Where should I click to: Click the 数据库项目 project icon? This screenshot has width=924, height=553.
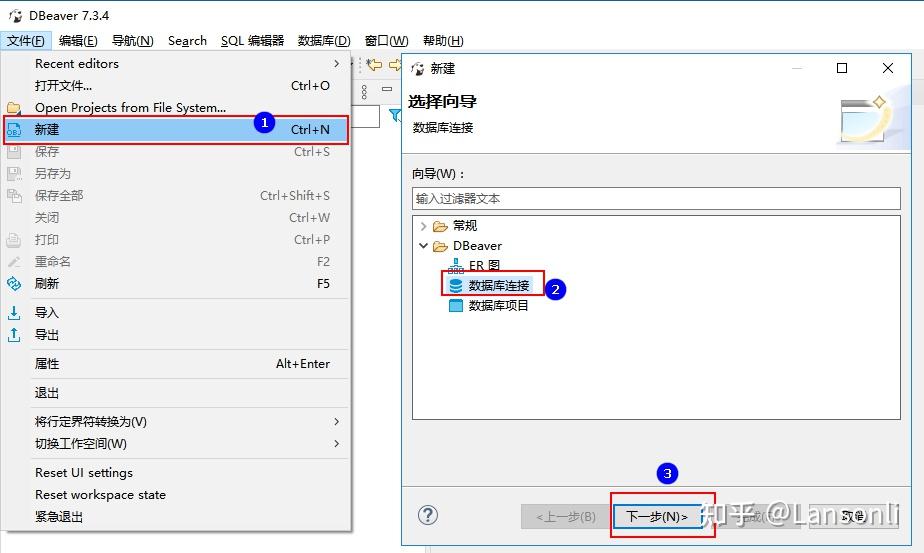point(456,305)
